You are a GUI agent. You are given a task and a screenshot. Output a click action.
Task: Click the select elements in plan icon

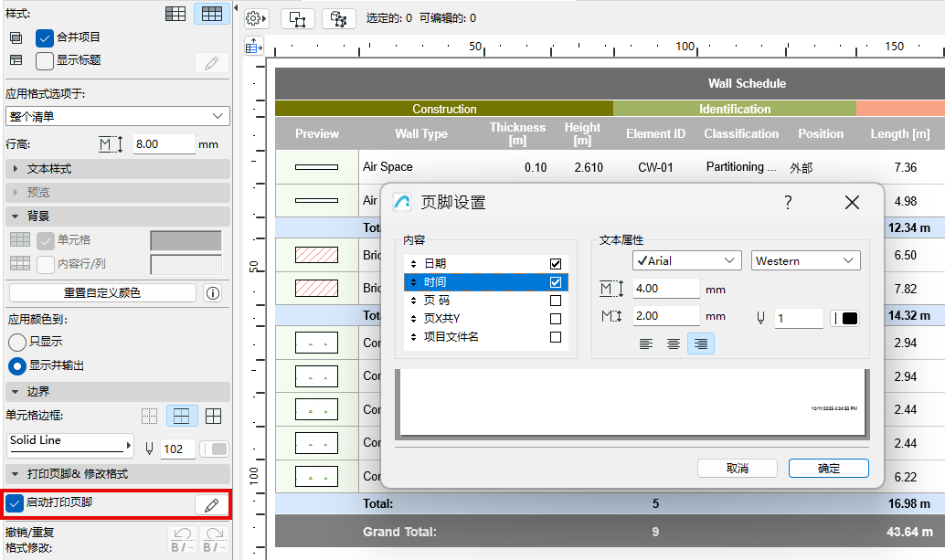298,18
